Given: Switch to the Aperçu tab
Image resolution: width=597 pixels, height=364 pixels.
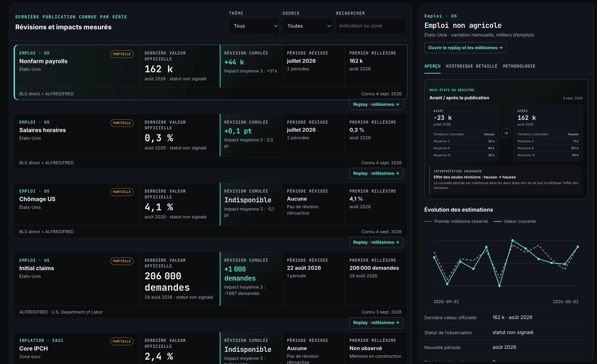Looking at the screenshot, I should pos(432,66).
